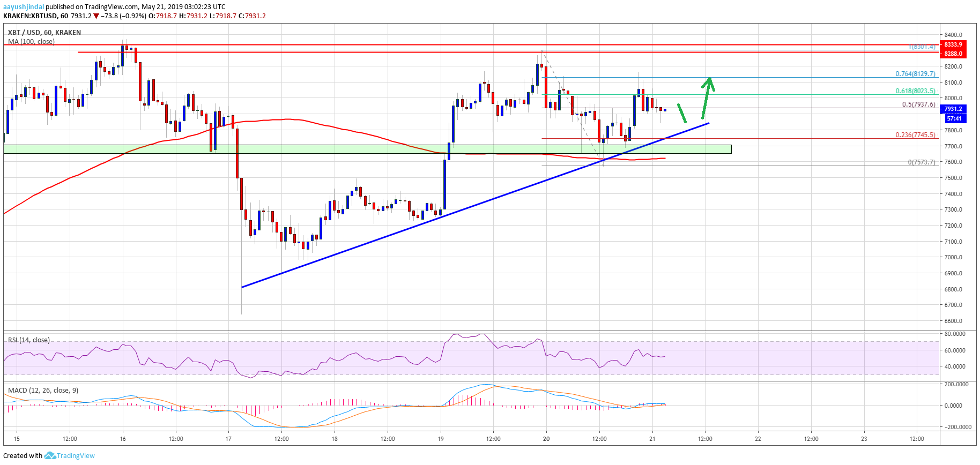This screenshot has width=980, height=465.
Task: Select the red 8288.0 price tag
Action: click(953, 54)
